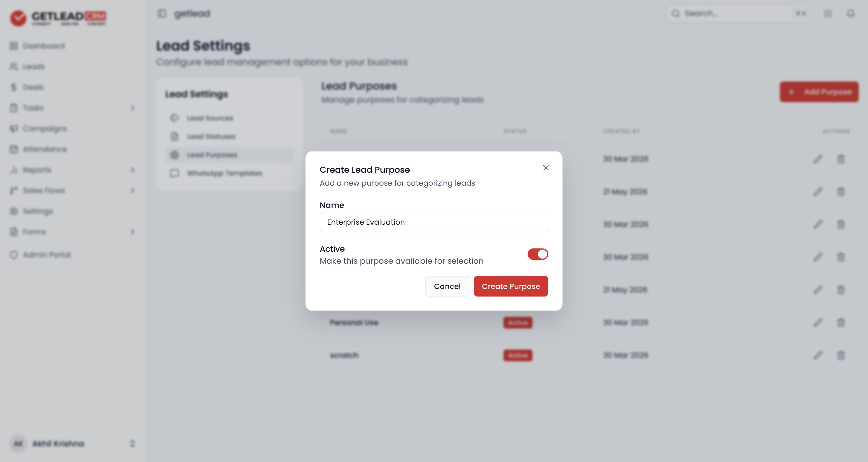This screenshot has width=868, height=462.
Task: Delete the Personal Use purpose
Action: 841,323
